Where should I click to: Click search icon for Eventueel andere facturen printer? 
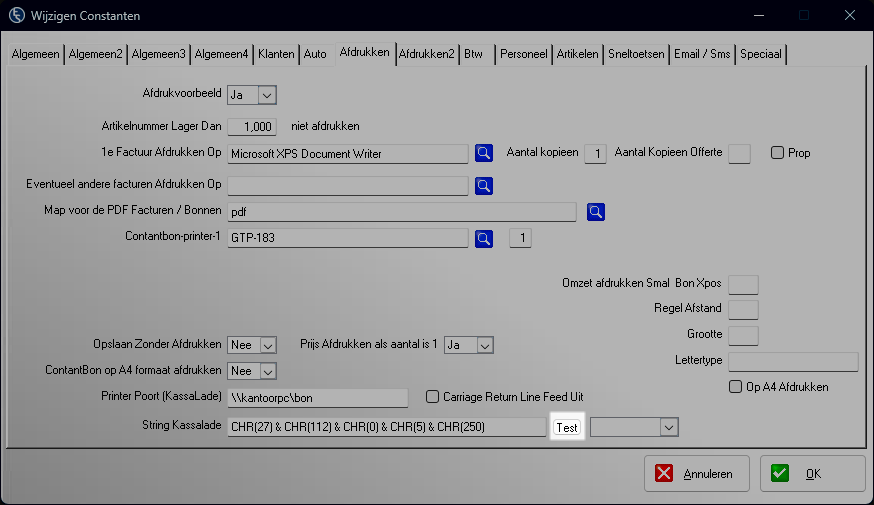(484, 185)
